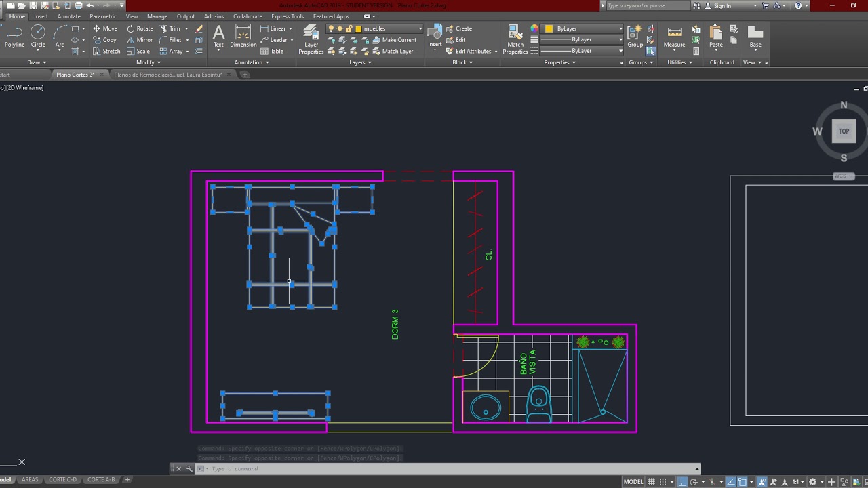Click Match Properties tool
The image size is (868, 488).
tap(515, 39)
